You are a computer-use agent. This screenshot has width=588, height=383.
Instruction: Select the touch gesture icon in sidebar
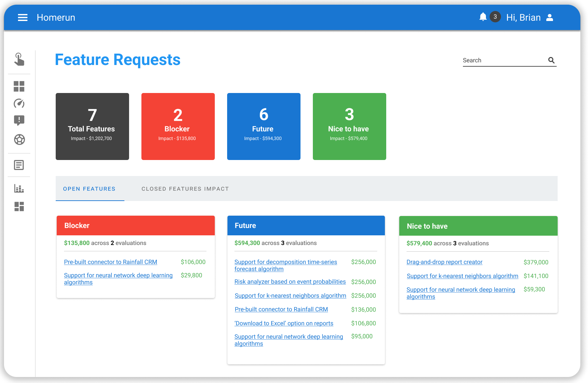pyautogui.click(x=19, y=60)
